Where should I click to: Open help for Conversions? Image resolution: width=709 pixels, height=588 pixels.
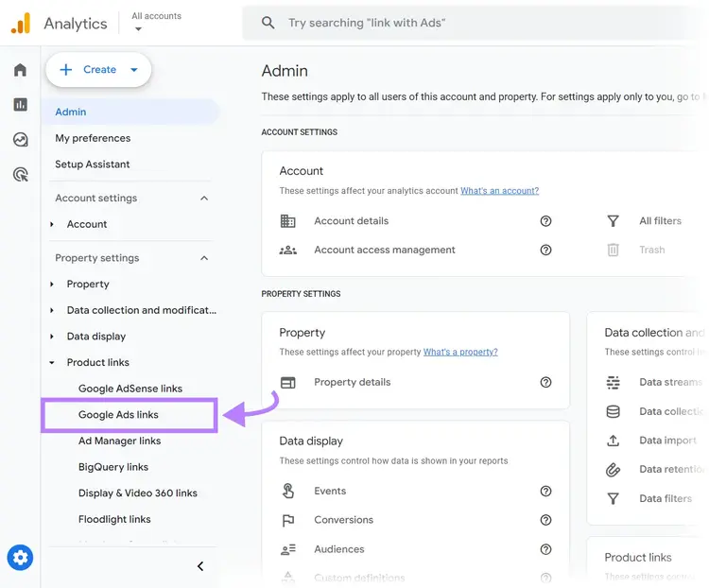coord(545,520)
